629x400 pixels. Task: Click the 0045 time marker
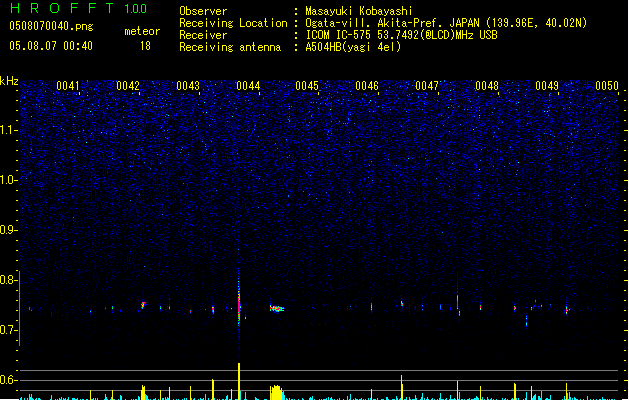[x=307, y=86]
